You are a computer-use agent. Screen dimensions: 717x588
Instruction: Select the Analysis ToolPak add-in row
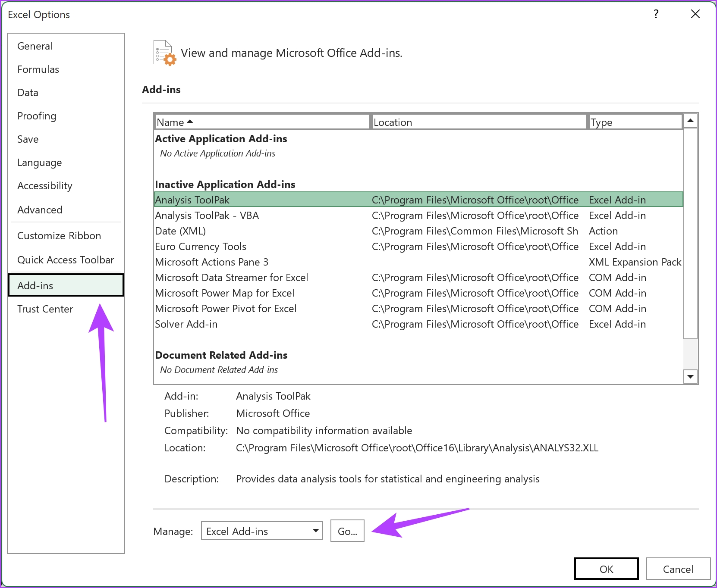[418, 200]
